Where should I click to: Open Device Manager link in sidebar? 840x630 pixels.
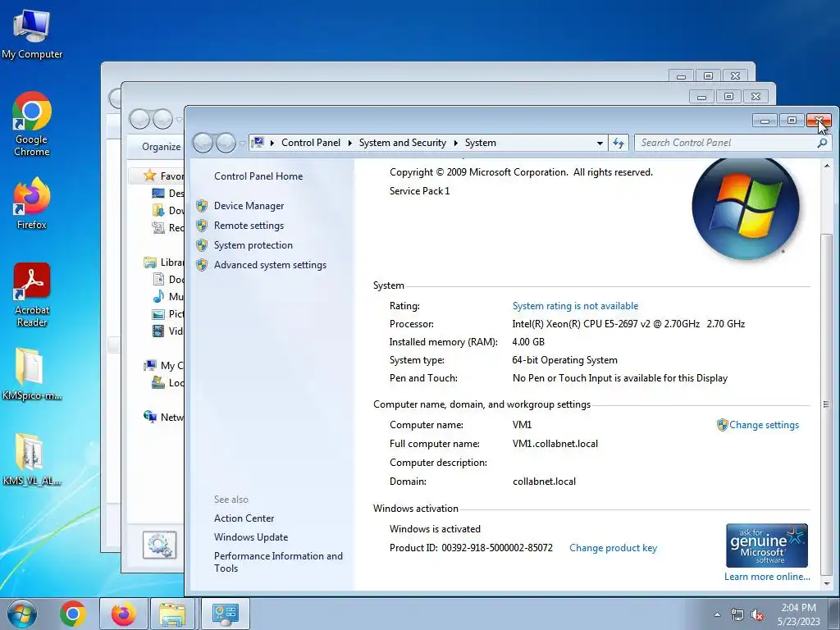[x=249, y=206]
